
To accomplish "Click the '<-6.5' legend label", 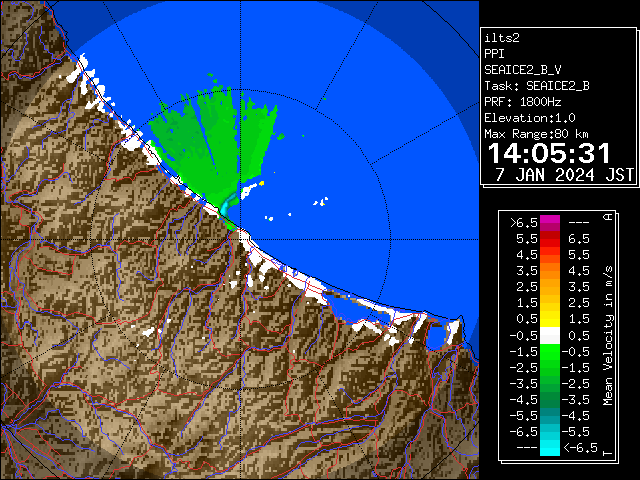I will 581,448.
